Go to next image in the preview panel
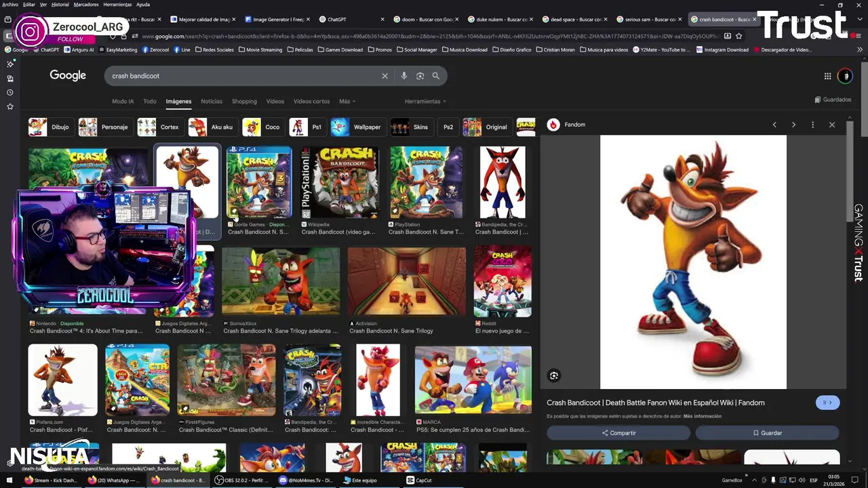Image resolution: width=868 pixels, height=488 pixels. pyautogui.click(x=793, y=125)
